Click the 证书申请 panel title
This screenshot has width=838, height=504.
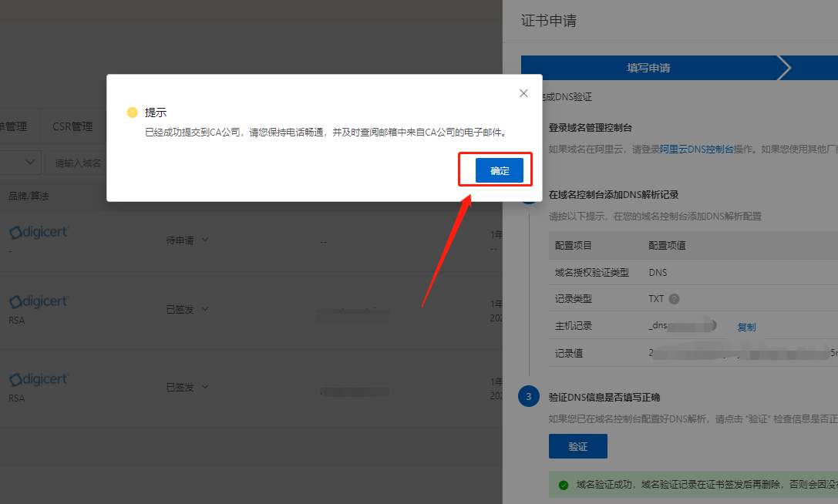[x=549, y=21]
